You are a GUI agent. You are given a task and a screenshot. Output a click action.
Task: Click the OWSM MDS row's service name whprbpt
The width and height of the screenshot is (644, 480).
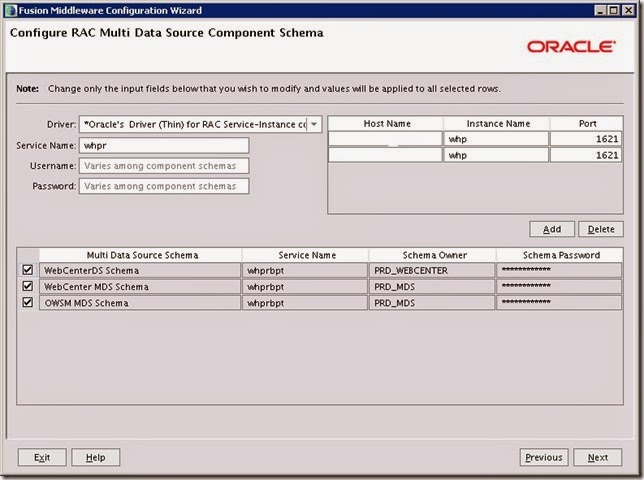[305, 303]
